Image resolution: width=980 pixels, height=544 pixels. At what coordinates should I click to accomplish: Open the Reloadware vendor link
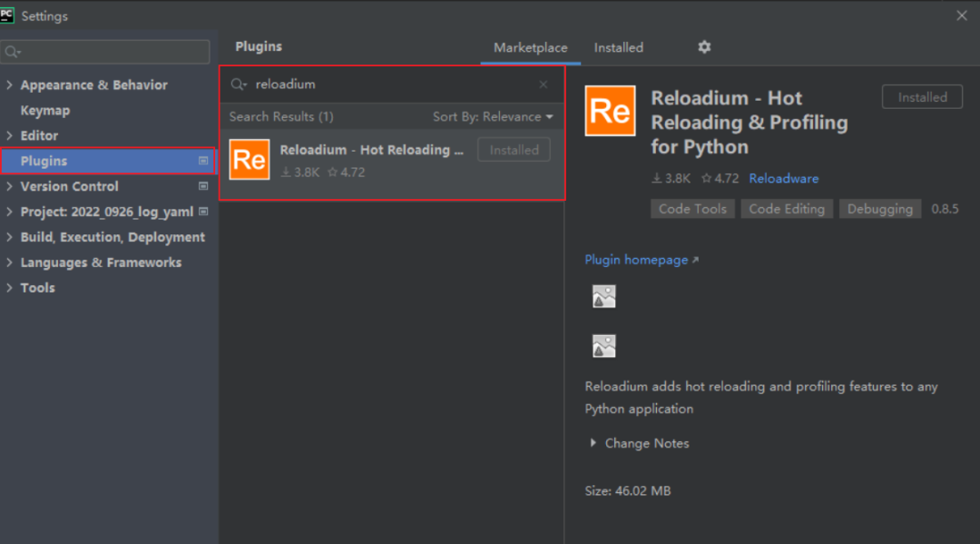[x=784, y=179]
